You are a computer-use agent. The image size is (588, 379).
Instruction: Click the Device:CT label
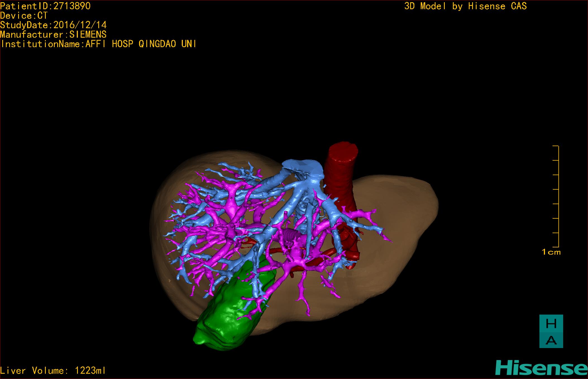click(x=24, y=16)
